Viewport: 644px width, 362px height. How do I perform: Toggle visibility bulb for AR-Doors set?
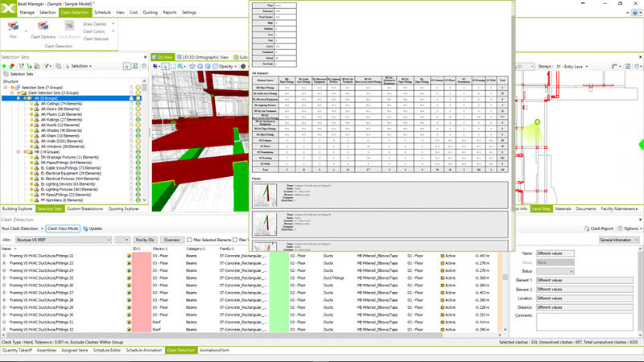pos(138,109)
